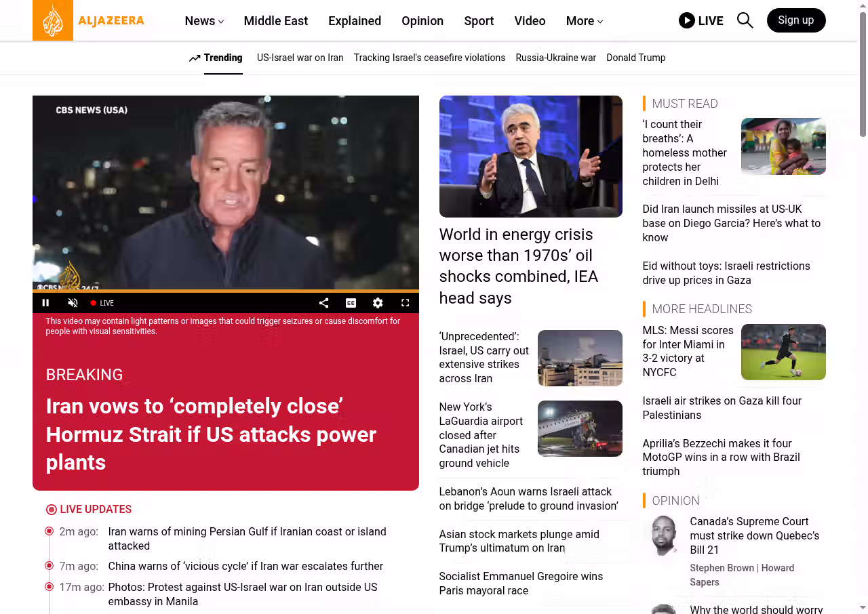Share the live video stream
Screen dimensions: 868x614
tap(323, 303)
